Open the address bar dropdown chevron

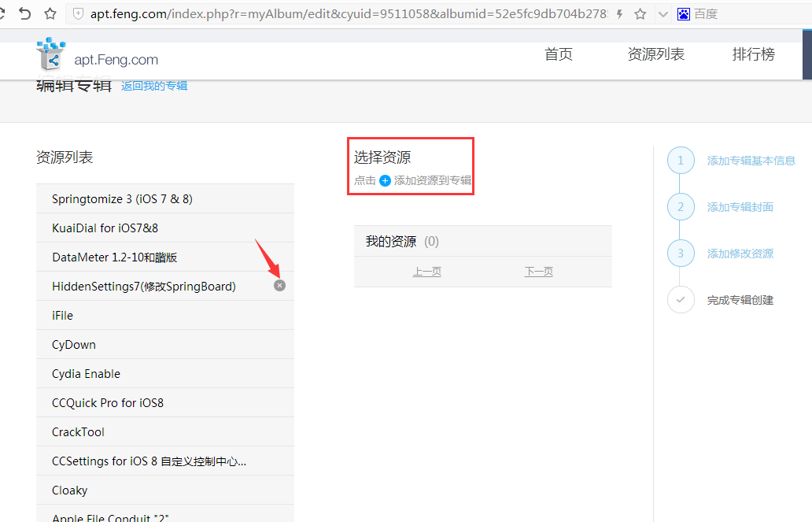[663, 14]
